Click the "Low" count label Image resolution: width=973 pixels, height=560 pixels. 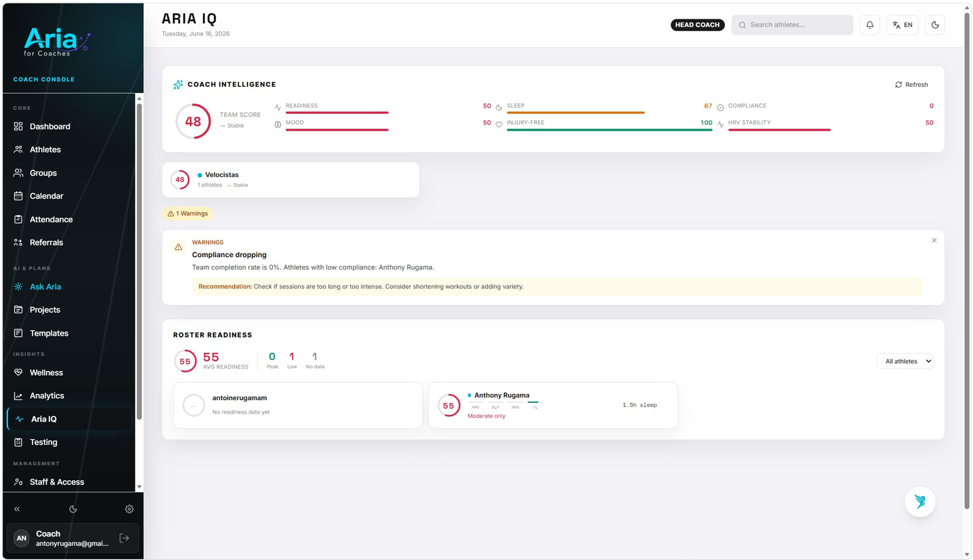[292, 367]
